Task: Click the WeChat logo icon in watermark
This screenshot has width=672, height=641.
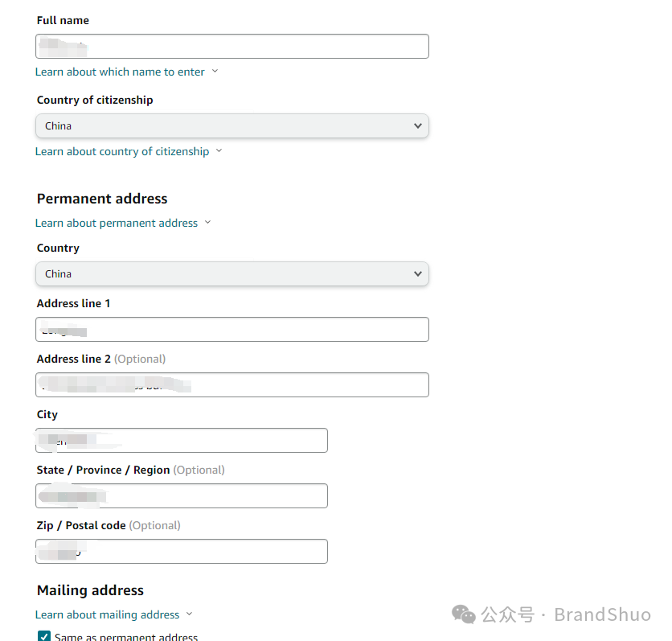Action: point(464,614)
